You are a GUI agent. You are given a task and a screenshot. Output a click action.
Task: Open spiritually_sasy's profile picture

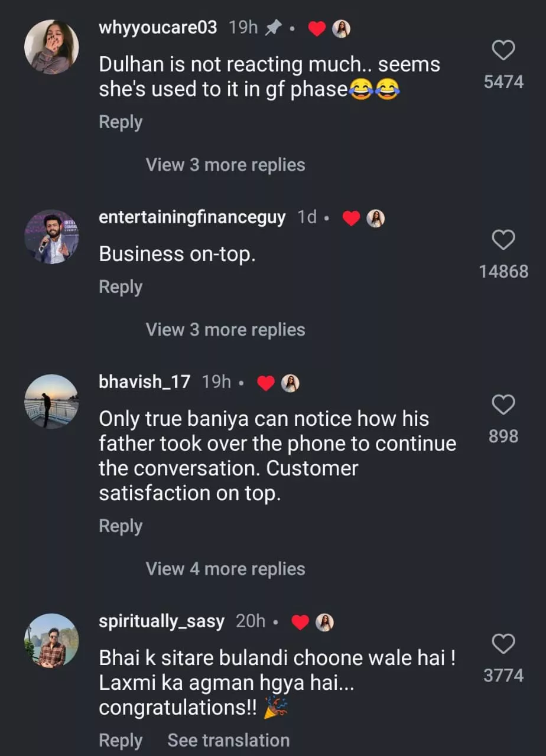[51, 641]
